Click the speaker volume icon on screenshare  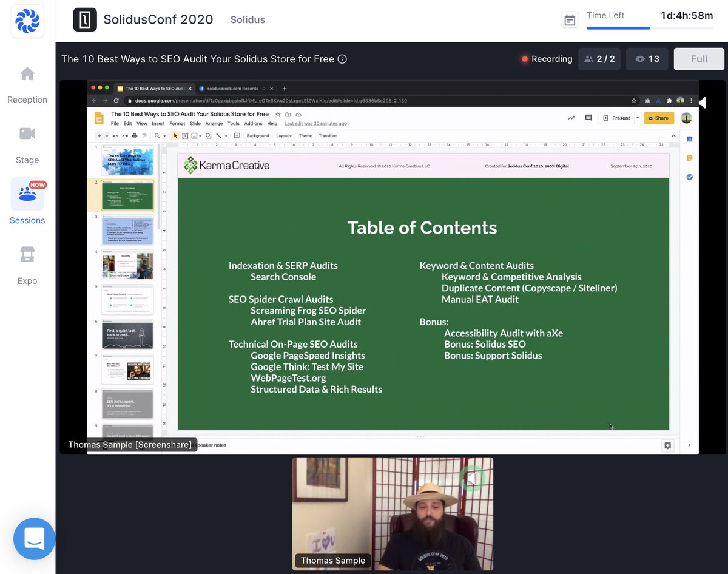tap(702, 103)
